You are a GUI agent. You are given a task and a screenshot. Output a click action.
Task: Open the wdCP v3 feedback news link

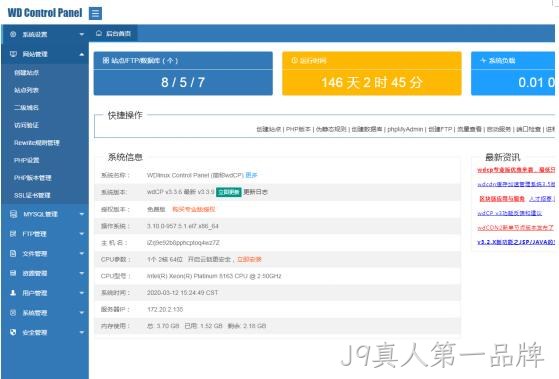tap(509, 213)
